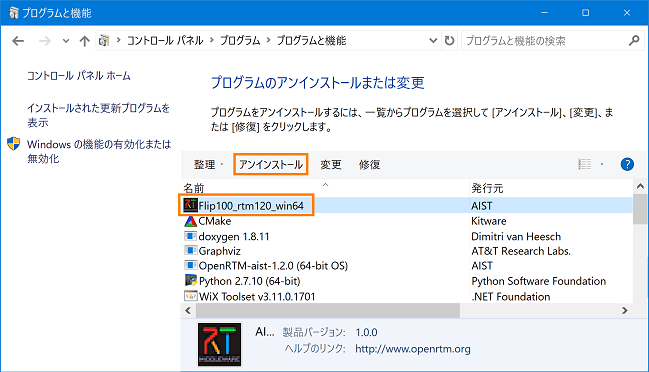Image resolution: width=649 pixels, height=372 pixels.
Task: Click コントロール パネル in the breadcrumb
Action: pos(165,41)
